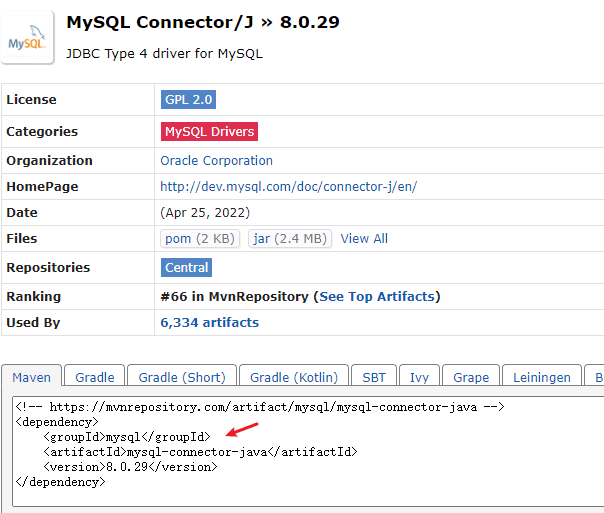Click the version 8.0.29 snippet line
Screen dimensions: 604x513
click(130, 467)
